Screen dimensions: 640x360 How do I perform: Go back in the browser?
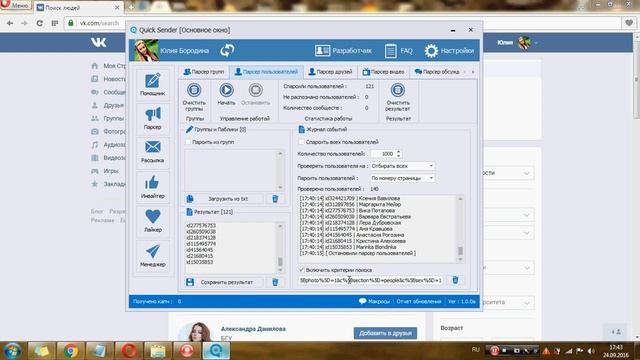click(x=10, y=23)
